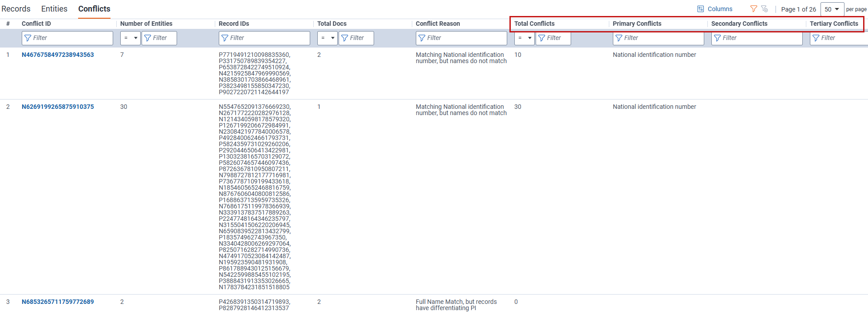The image size is (868, 315).
Task: Open conflict N6853265711759772689
Action: point(58,302)
